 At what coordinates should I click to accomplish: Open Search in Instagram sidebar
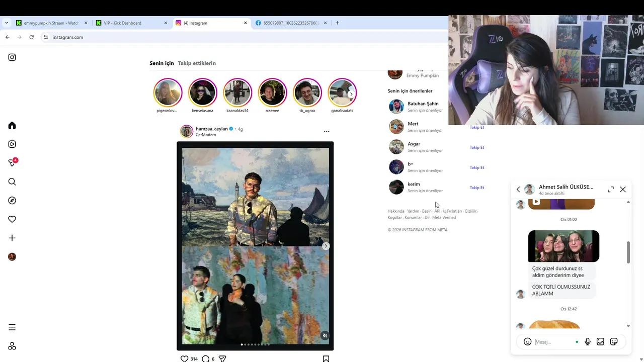(12, 182)
